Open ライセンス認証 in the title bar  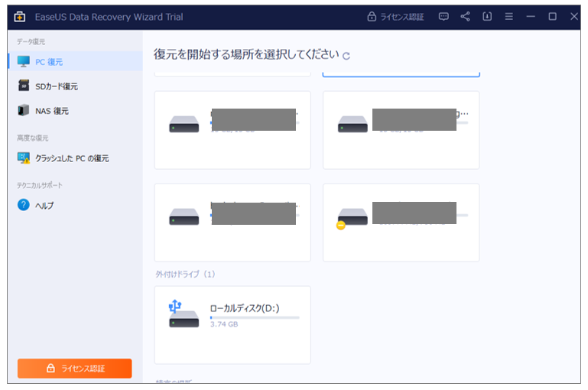pos(395,17)
